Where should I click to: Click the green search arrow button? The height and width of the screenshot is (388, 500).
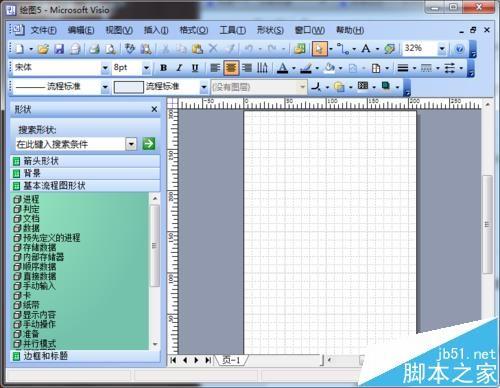[149, 144]
